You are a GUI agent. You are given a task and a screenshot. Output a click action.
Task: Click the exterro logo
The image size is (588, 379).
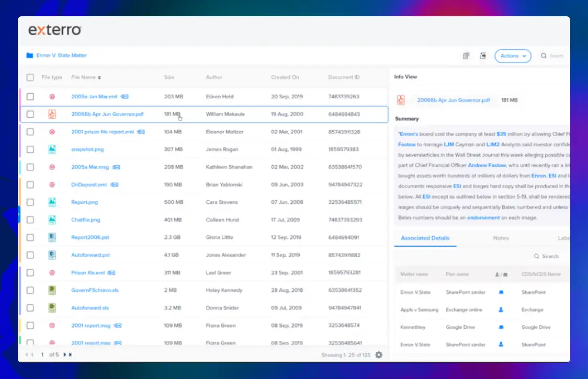pyautogui.click(x=55, y=30)
